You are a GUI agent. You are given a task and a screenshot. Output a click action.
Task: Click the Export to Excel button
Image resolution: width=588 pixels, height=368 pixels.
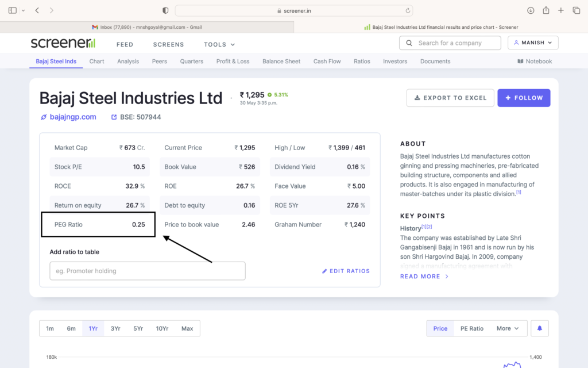pos(450,98)
